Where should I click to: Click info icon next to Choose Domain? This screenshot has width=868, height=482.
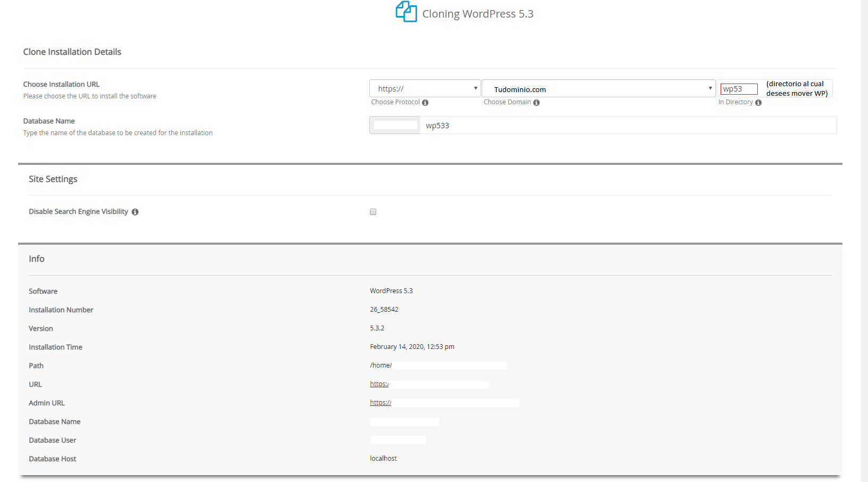click(x=536, y=103)
